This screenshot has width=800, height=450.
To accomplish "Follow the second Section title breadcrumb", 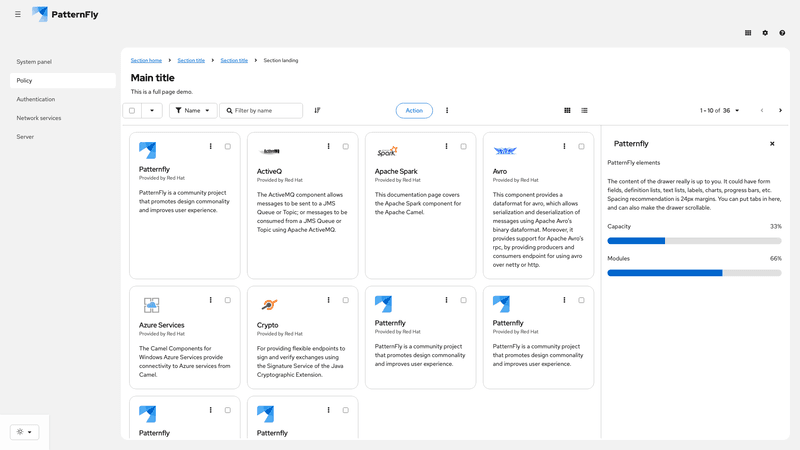I will coord(234,60).
